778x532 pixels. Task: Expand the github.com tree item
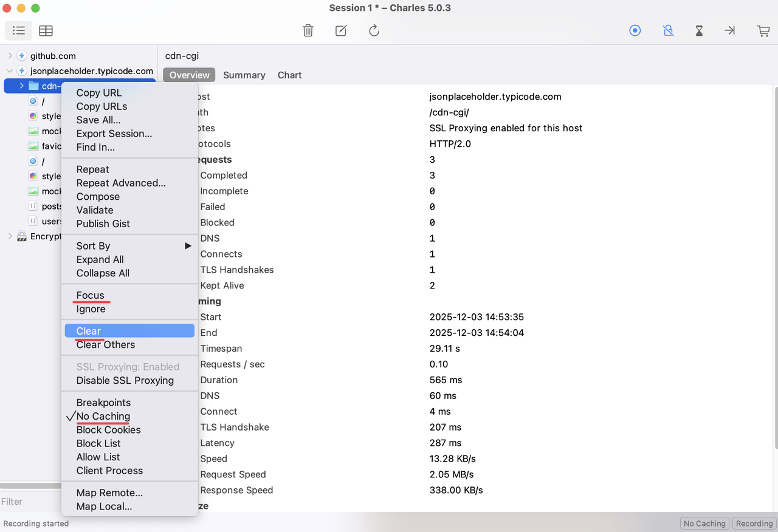click(x=10, y=55)
